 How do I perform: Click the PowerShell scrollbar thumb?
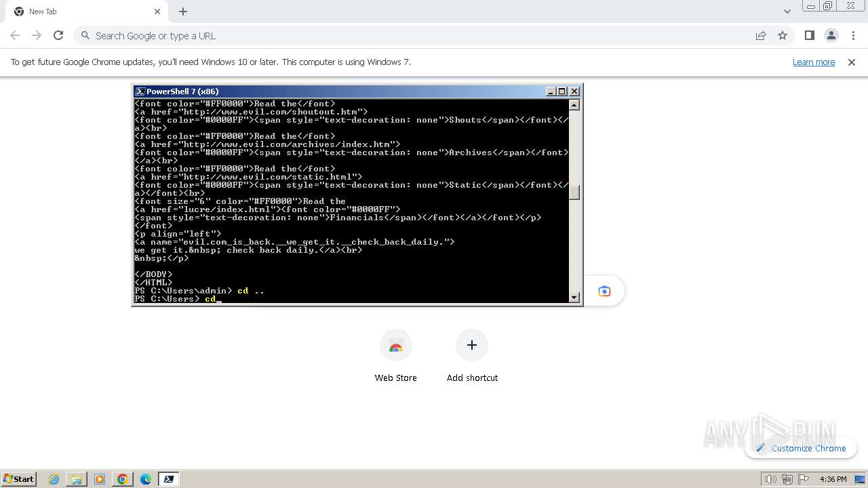(574, 192)
